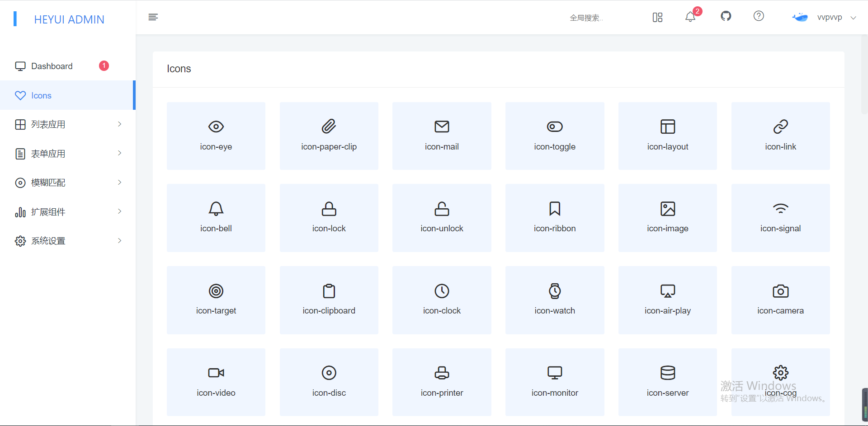Select the icon-paper-clip card
The width and height of the screenshot is (868, 426).
(329, 136)
